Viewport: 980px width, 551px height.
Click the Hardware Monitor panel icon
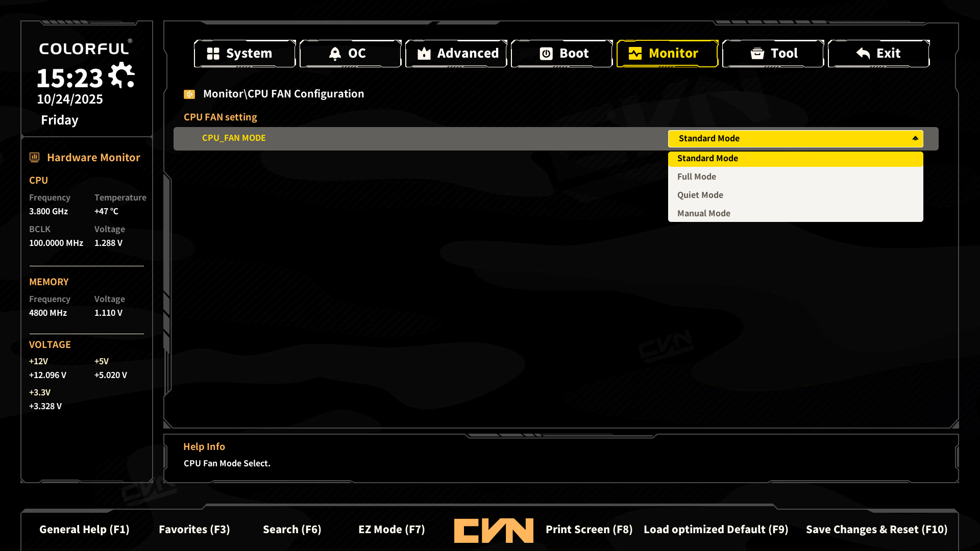pos(35,158)
